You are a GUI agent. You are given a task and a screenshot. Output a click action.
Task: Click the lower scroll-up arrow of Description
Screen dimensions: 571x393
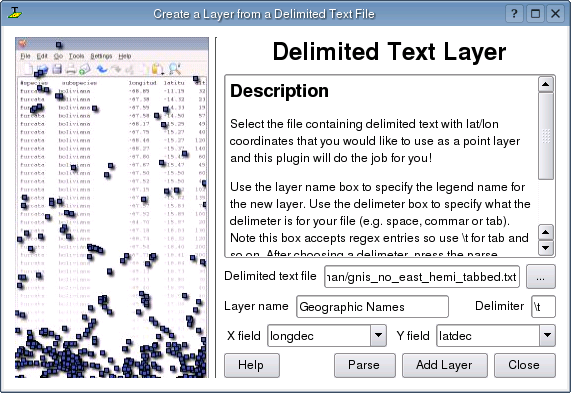546,232
